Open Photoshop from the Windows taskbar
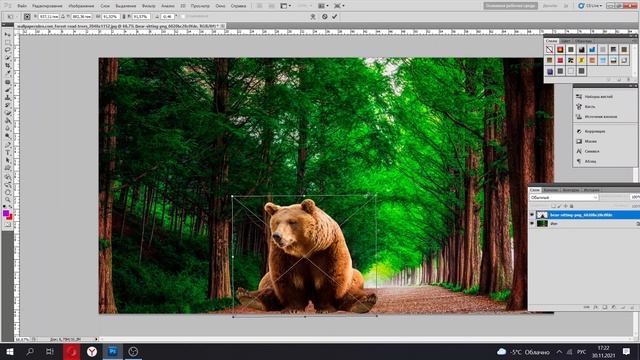 pyautogui.click(x=113, y=351)
